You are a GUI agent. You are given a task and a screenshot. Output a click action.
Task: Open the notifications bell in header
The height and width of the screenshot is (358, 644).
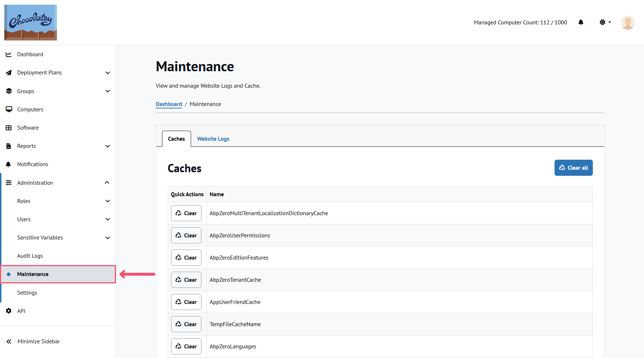pyautogui.click(x=581, y=22)
